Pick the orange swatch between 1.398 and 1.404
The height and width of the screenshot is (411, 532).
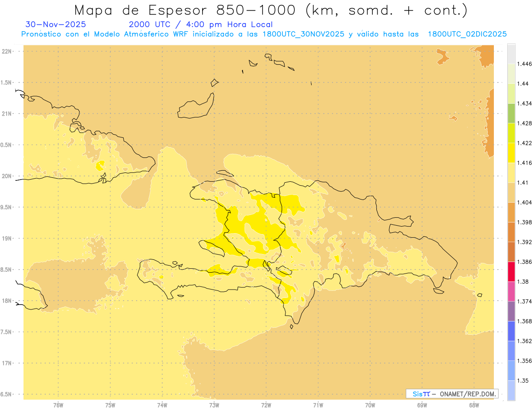[511, 212]
